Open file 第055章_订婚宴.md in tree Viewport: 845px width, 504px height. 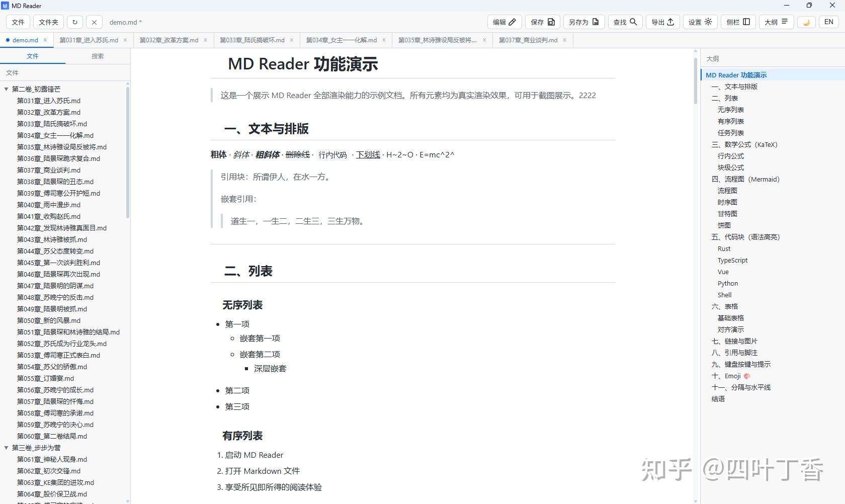pyautogui.click(x=45, y=378)
